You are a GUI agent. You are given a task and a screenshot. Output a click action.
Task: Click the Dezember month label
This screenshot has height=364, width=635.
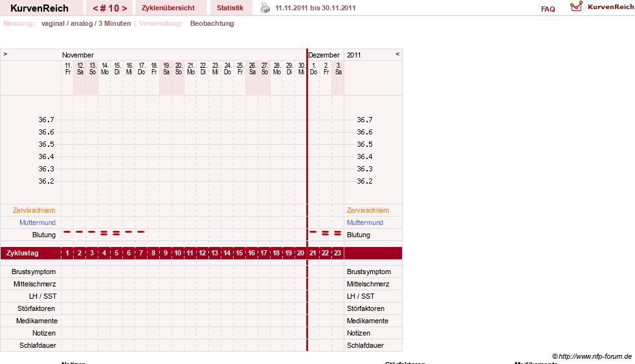point(324,55)
